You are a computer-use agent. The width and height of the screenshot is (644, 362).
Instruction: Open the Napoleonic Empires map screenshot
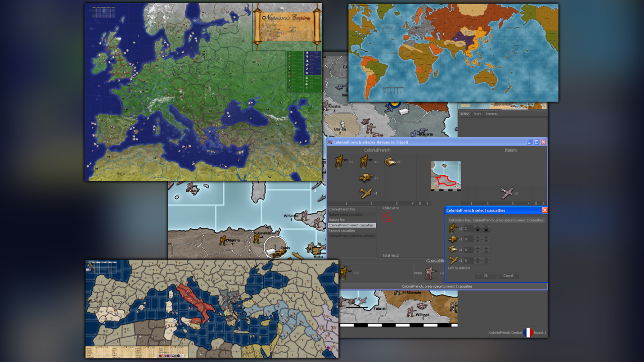tap(203, 92)
